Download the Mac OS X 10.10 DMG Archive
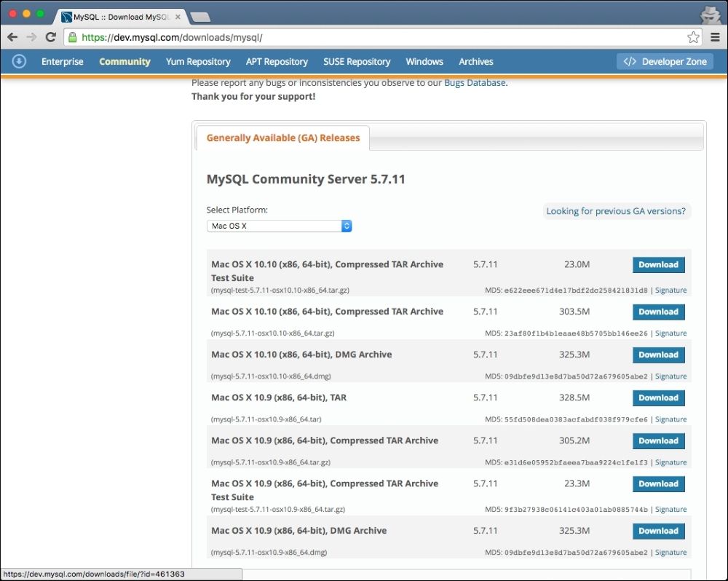 coord(658,355)
